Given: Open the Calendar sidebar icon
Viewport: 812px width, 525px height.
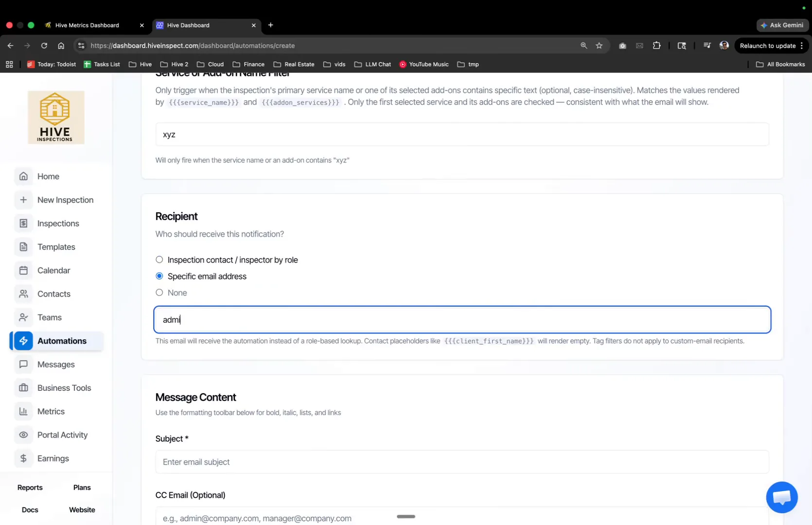Looking at the screenshot, I should (23, 270).
